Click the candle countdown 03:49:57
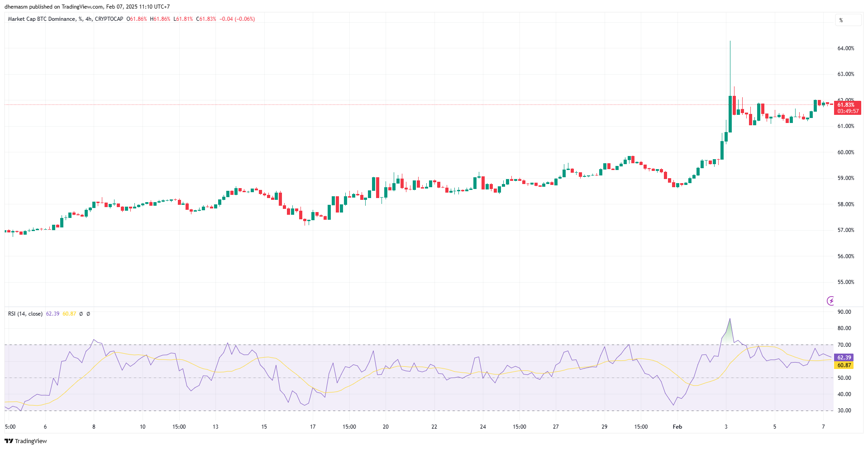868x449 pixels. 848,111
